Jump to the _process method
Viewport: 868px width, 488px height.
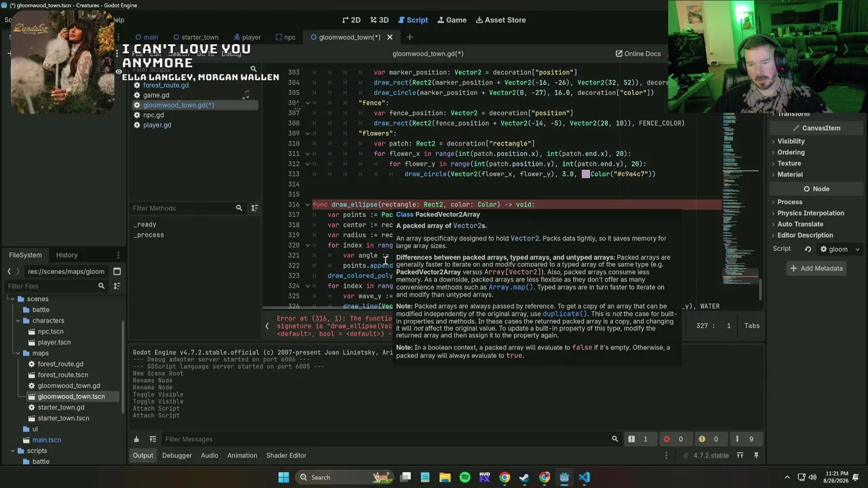pyautogui.click(x=149, y=235)
